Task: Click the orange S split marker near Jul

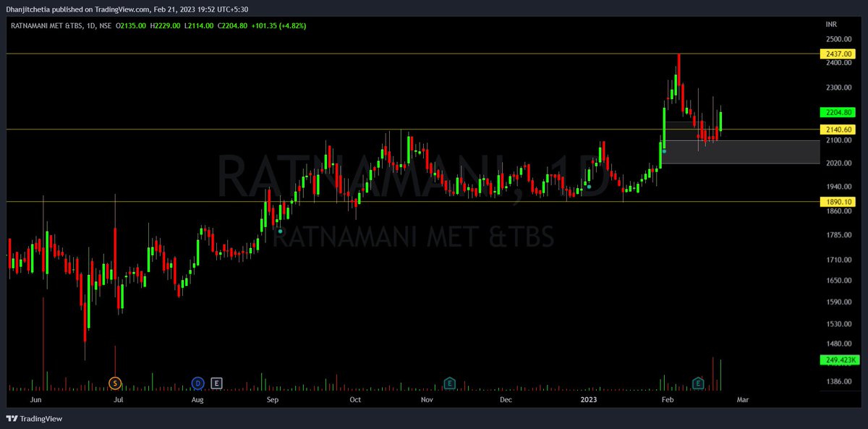Action: (x=114, y=383)
